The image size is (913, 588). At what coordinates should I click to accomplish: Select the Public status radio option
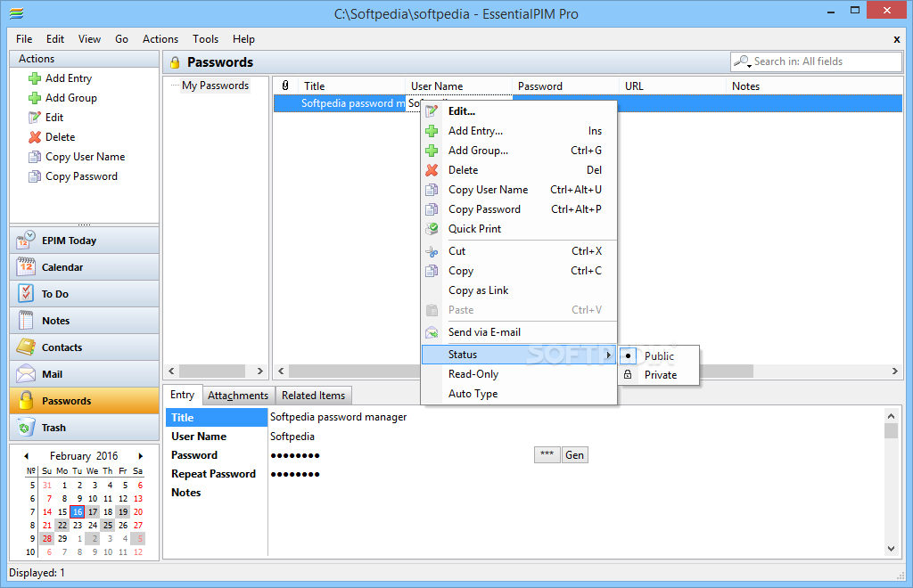pos(659,356)
